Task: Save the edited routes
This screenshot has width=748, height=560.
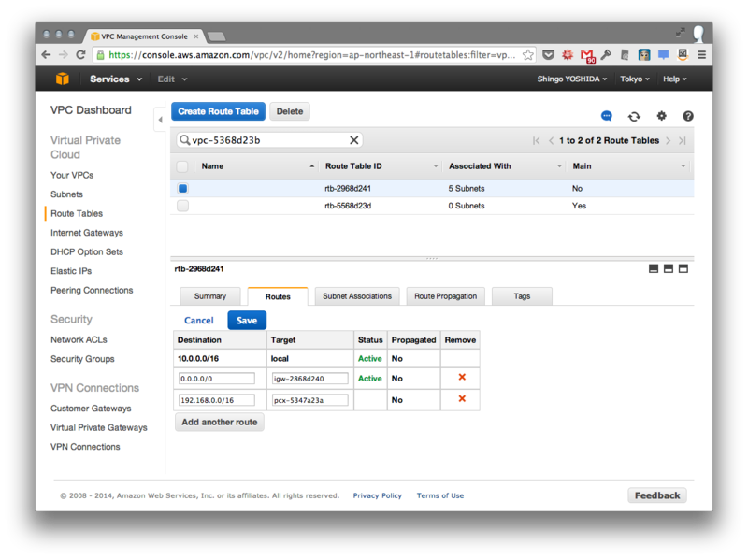Action: 247,320
